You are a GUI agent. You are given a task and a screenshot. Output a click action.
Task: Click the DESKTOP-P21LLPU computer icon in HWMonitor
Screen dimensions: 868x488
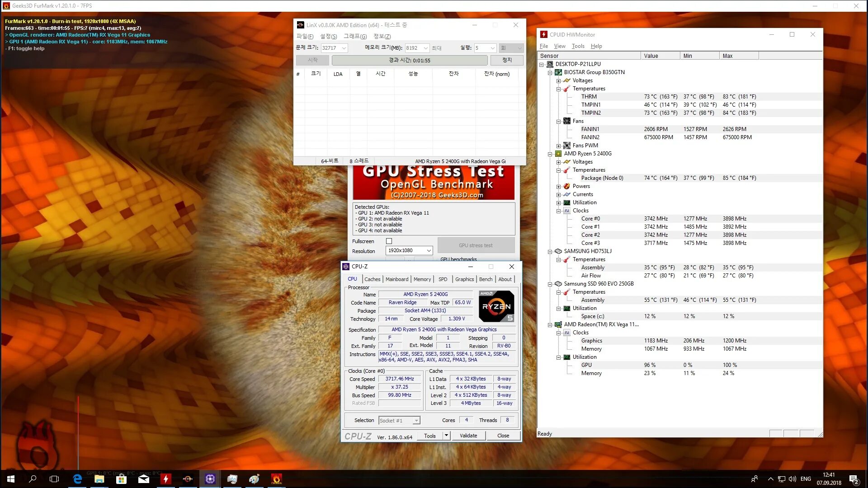(550, 64)
